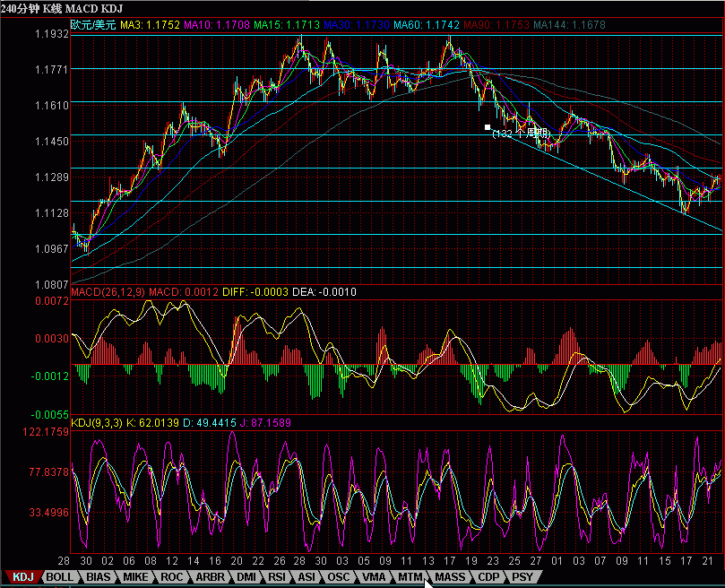The image size is (725, 588).
Task: Click the '欧元/美元' currency pair label
Action: pyautogui.click(x=93, y=25)
